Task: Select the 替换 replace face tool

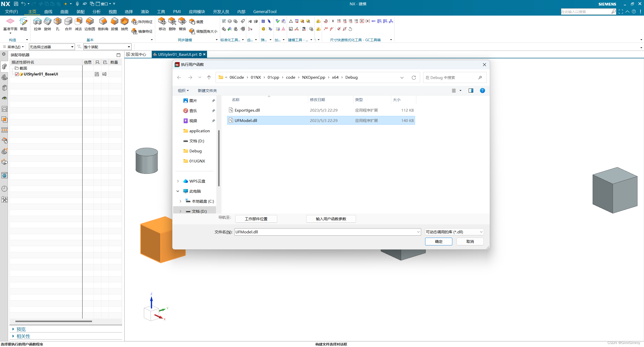Action: pos(182,24)
